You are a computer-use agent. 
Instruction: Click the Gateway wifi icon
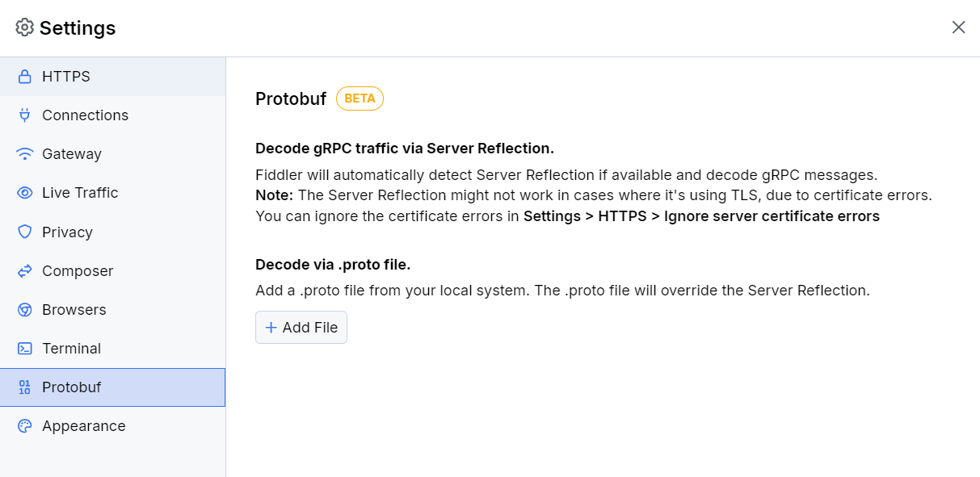[x=25, y=153]
